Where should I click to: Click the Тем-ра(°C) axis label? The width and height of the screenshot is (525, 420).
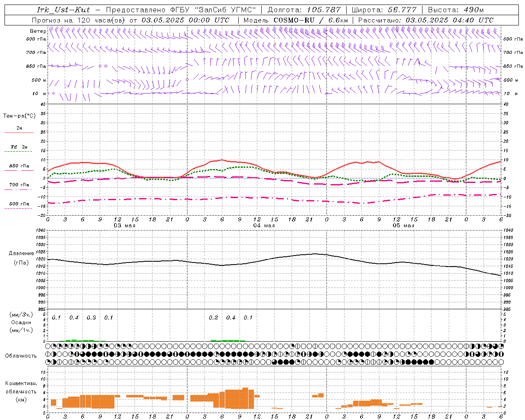19,116
